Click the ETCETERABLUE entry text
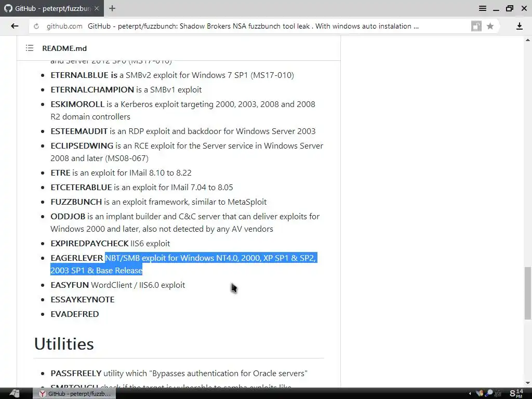532x399 pixels. coord(142,187)
